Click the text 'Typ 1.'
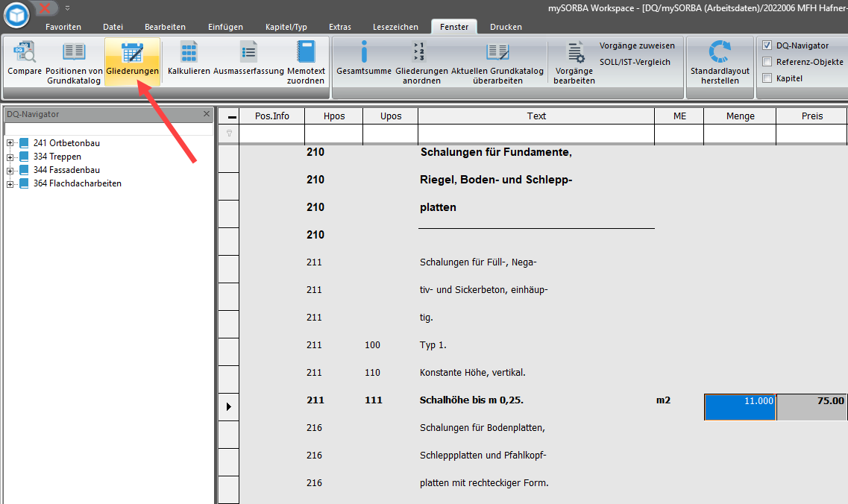This screenshot has width=848, height=504. pyautogui.click(x=433, y=345)
